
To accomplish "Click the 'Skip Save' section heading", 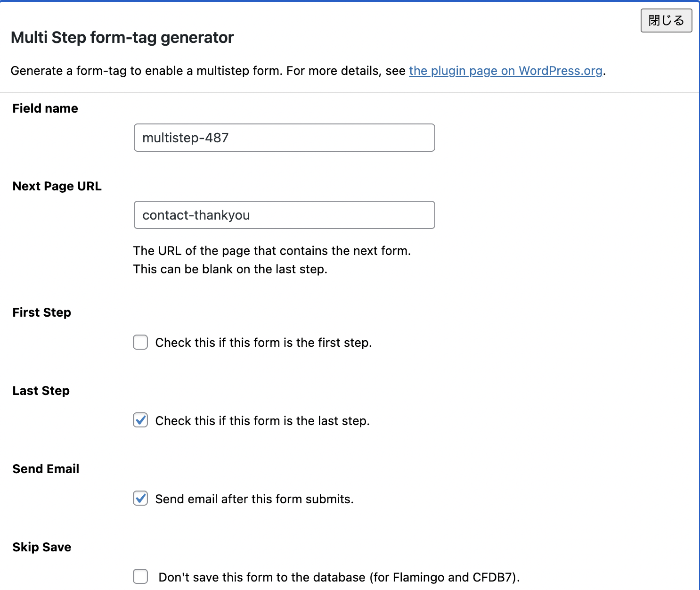I will (41, 547).
